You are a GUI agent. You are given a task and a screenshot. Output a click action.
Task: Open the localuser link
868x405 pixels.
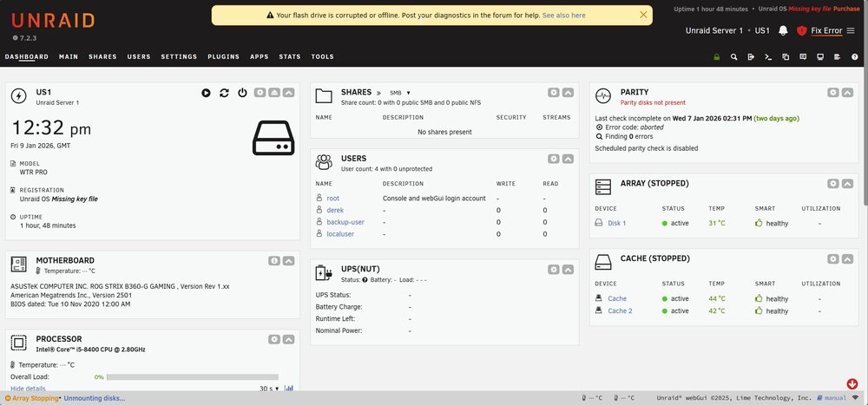340,234
